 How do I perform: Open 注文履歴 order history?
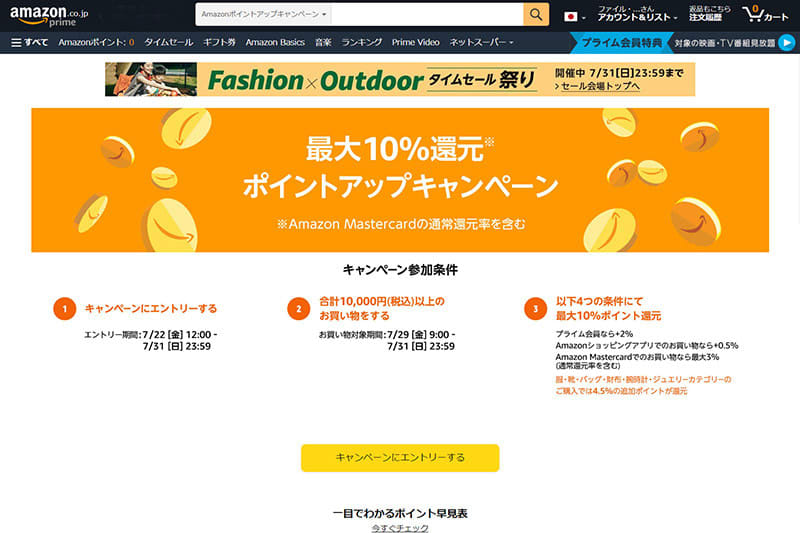pyautogui.click(x=709, y=14)
